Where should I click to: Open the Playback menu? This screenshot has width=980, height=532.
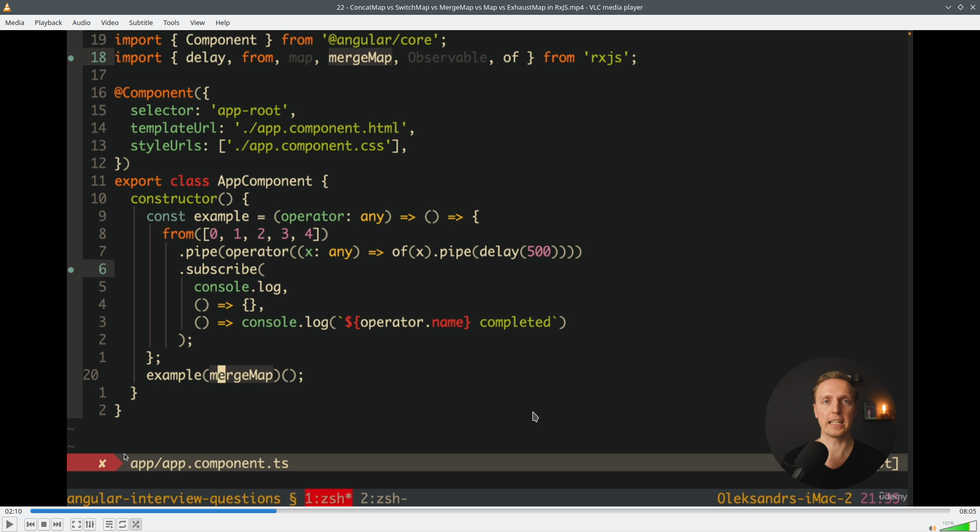48,22
